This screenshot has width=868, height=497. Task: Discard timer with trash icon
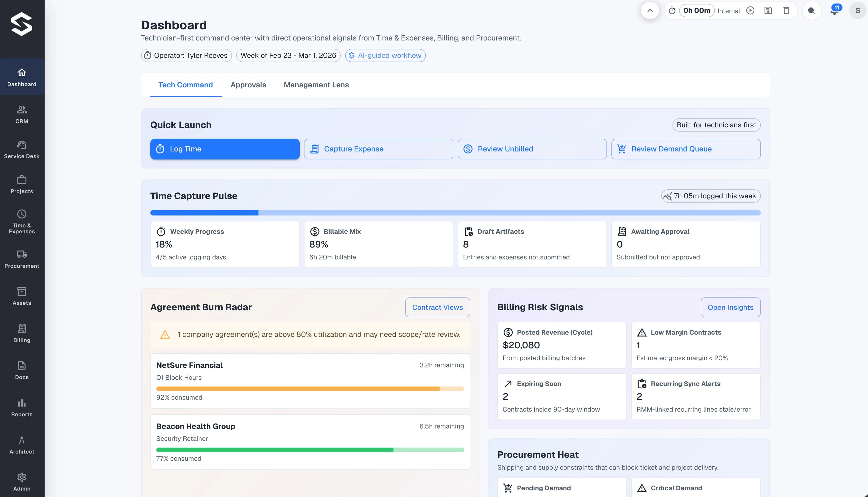tap(786, 11)
